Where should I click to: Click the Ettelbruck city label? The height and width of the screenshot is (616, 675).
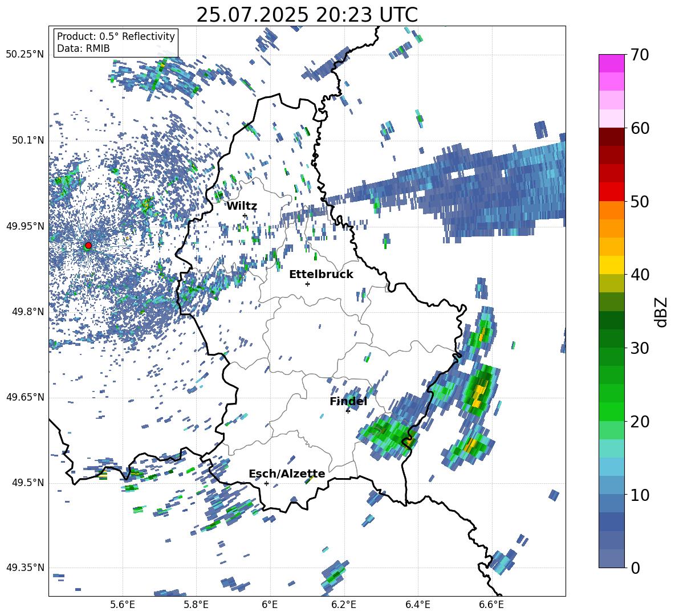pos(321,275)
